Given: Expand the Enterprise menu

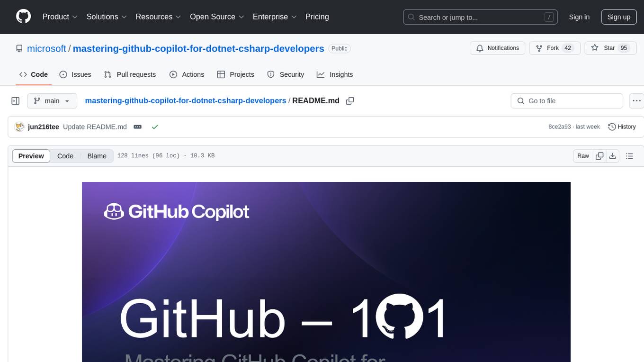Looking at the screenshot, I should (275, 17).
